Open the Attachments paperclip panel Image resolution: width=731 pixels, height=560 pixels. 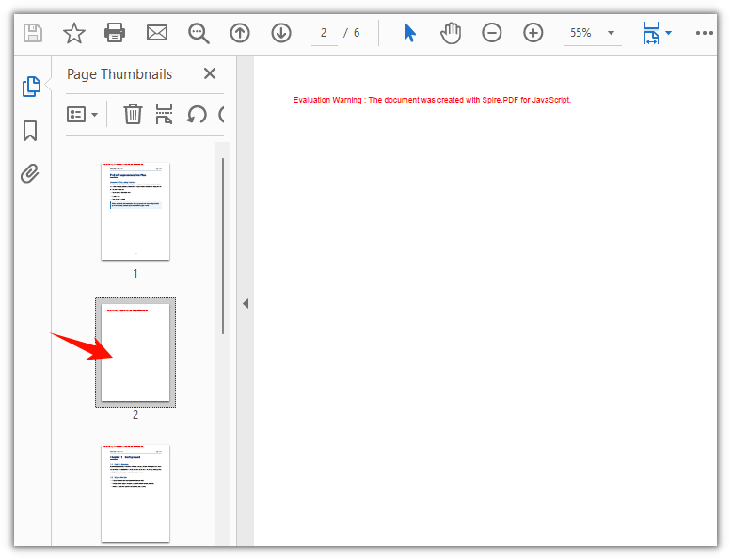pos(30,173)
